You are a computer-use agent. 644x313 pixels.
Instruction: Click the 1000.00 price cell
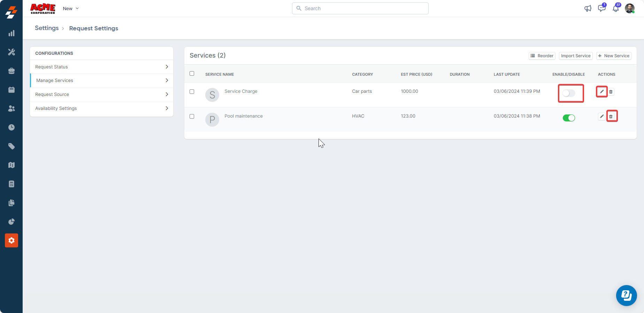click(x=409, y=91)
